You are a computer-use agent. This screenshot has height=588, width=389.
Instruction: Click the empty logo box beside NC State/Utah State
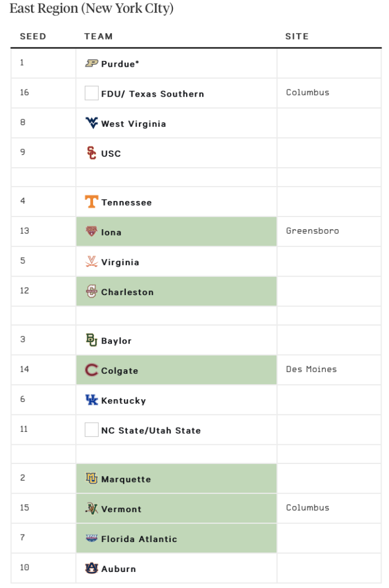tap(91, 430)
